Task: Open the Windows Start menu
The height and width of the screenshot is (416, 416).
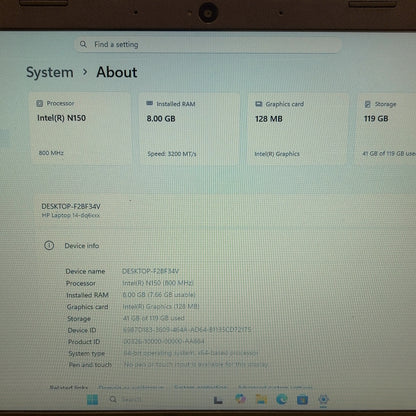Action: pos(92,399)
